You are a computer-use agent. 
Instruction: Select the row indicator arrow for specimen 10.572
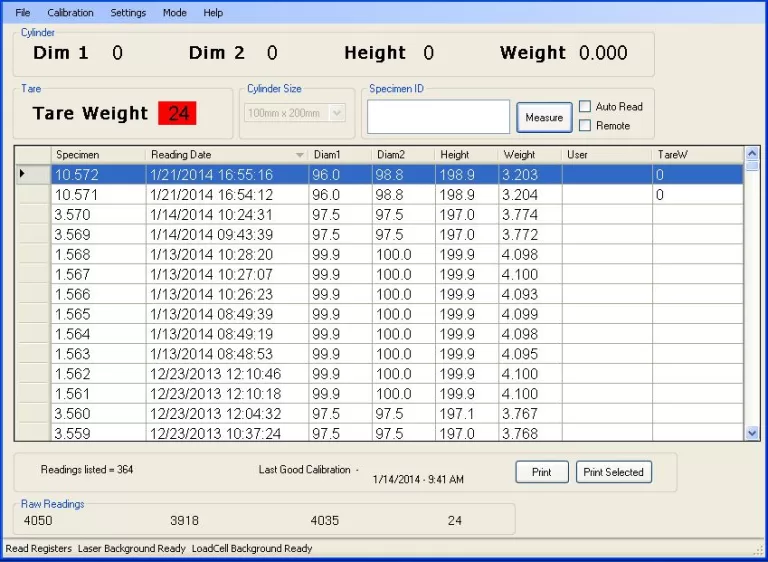click(x=24, y=175)
